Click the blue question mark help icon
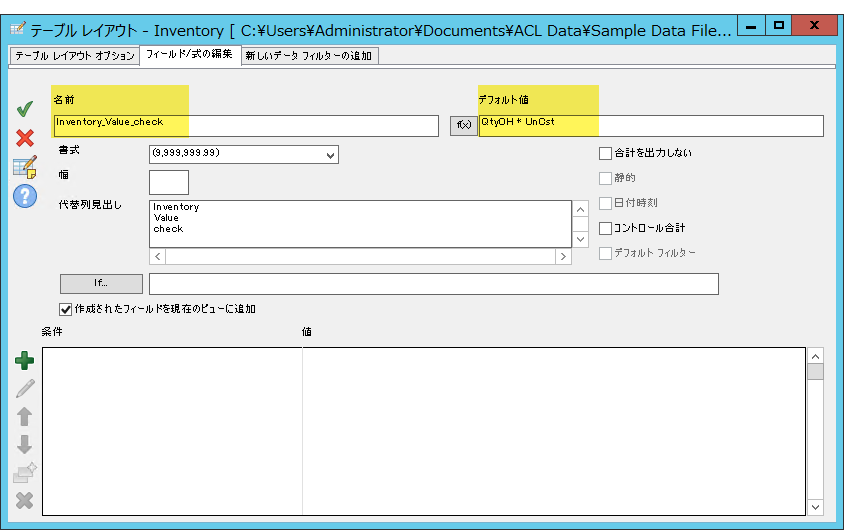 pyautogui.click(x=25, y=196)
